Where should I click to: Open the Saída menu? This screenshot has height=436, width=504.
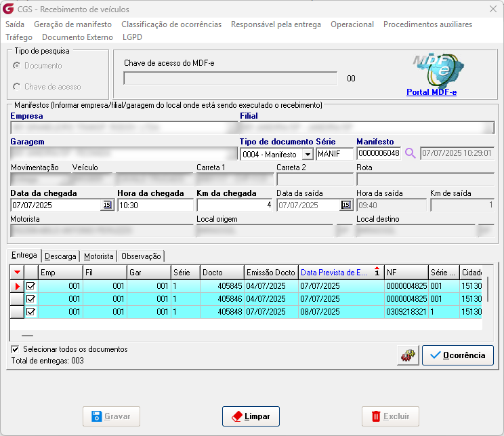[15, 24]
